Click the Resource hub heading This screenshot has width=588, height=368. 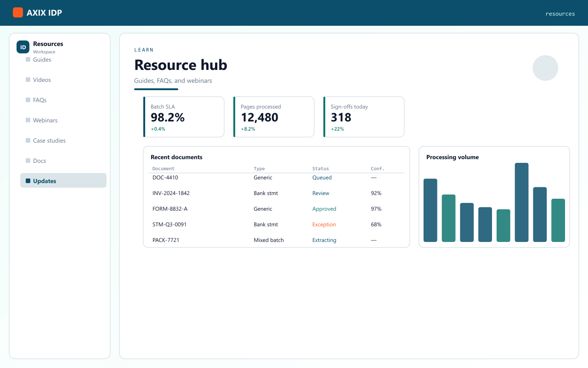(x=181, y=65)
